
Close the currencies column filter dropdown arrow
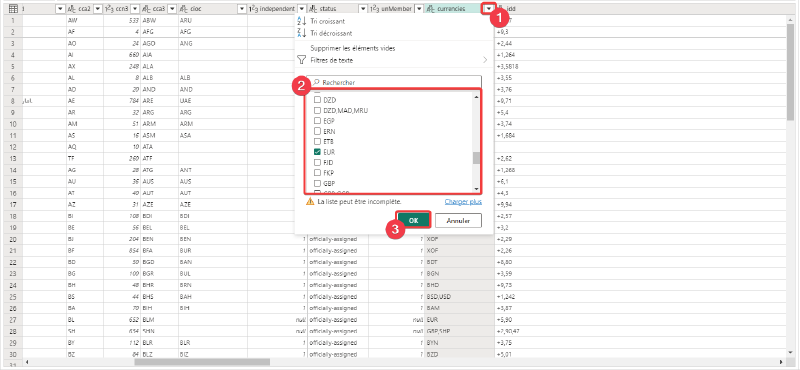click(489, 9)
